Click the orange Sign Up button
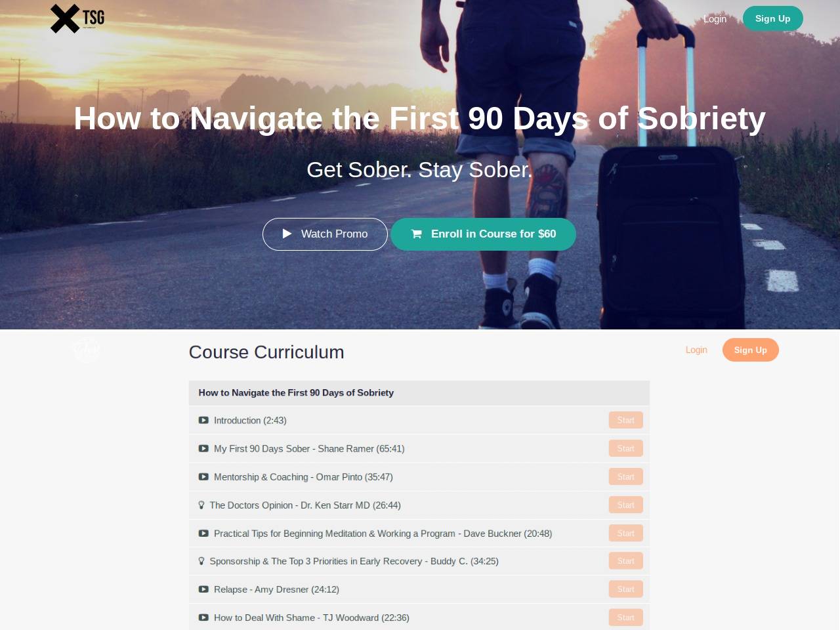The width and height of the screenshot is (840, 630). point(750,350)
